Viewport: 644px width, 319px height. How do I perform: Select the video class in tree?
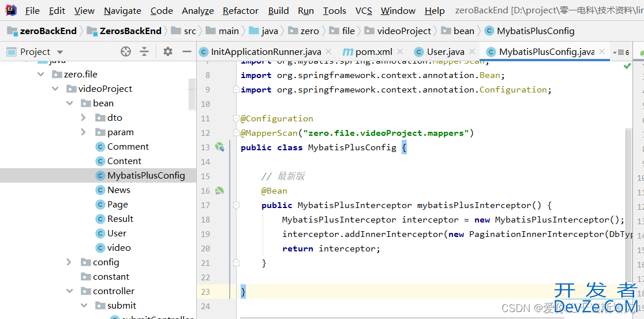point(113,247)
